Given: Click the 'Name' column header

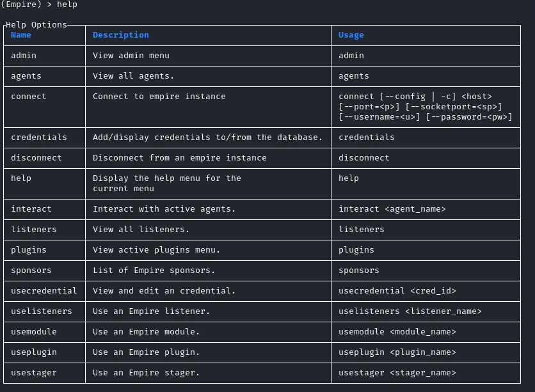Looking at the screenshot, I should pyautogui.click(x=21, y=35).
